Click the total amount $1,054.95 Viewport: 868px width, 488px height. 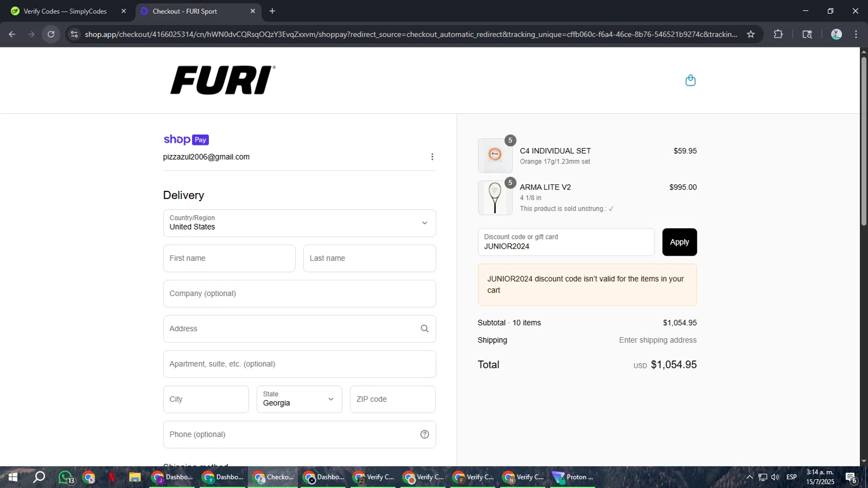pyautogui.click(x=674, y=365)
